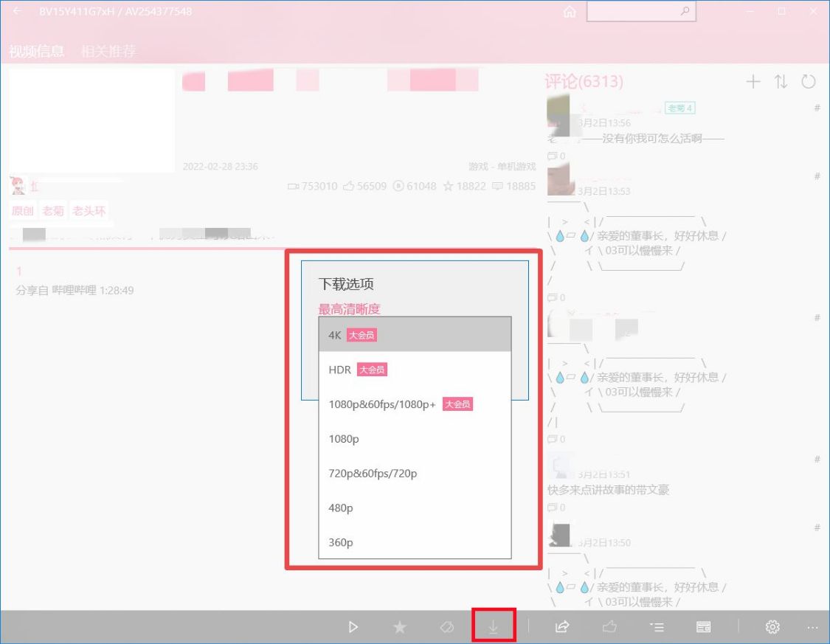Click the 老菊 tag
The height and width of the screenshot is (644, 830).
tap(53, 211)
